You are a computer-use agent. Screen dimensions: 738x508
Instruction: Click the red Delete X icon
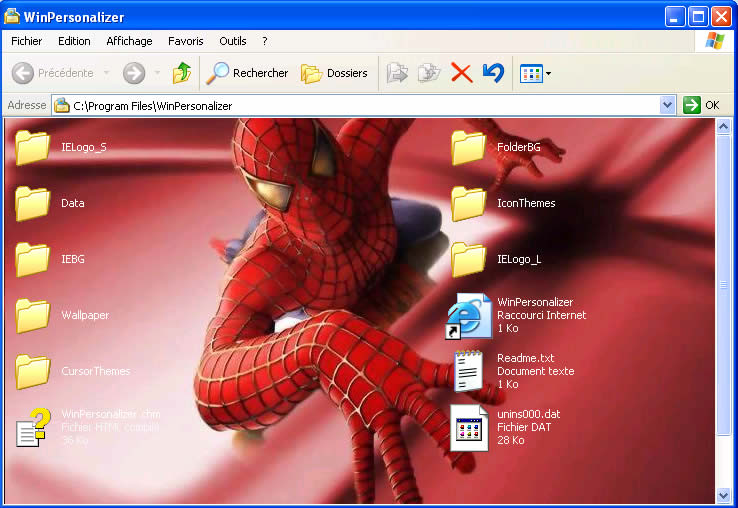461,73
